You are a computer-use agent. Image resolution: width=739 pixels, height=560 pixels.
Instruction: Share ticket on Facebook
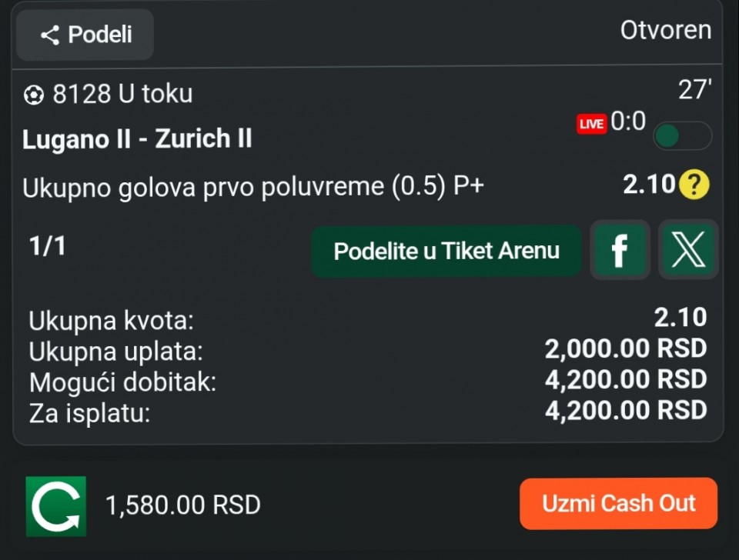tap(618, 250)
